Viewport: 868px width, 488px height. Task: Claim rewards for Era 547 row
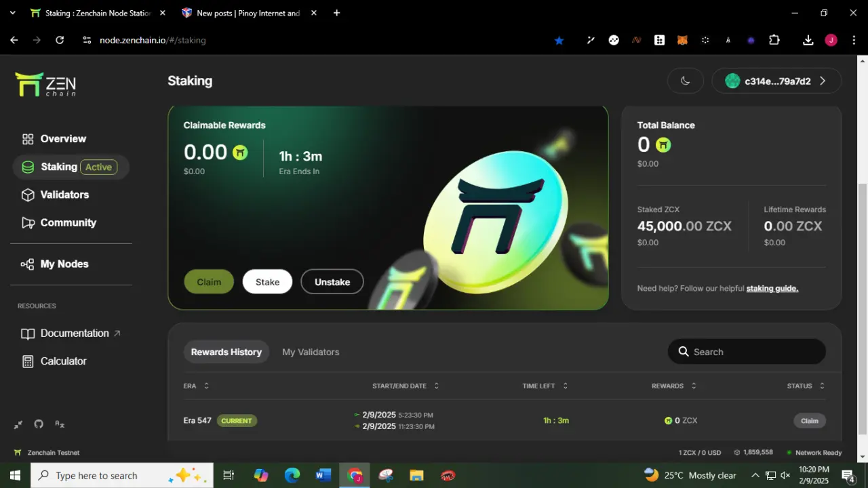click(810, 421)
